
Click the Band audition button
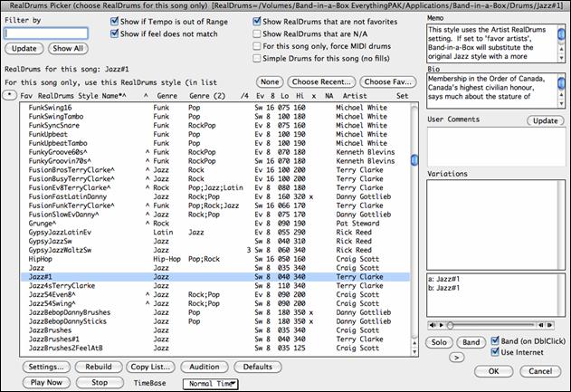coord(471,342)
